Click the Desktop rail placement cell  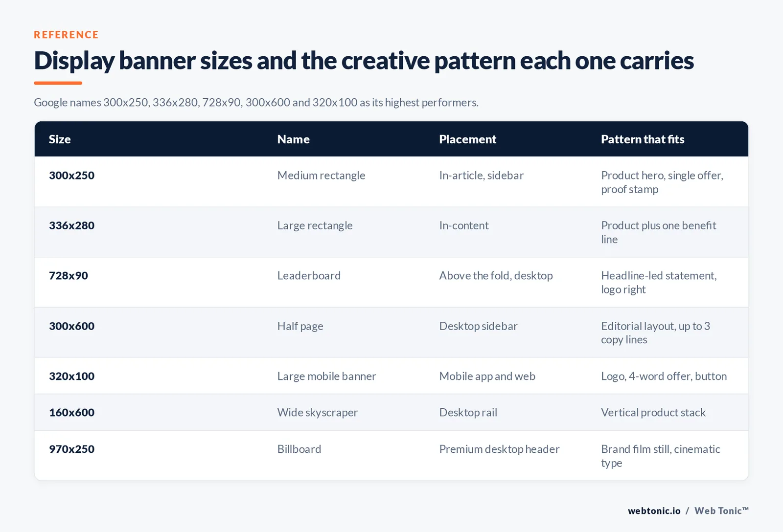pyautogui.click(x=468, y=413)
